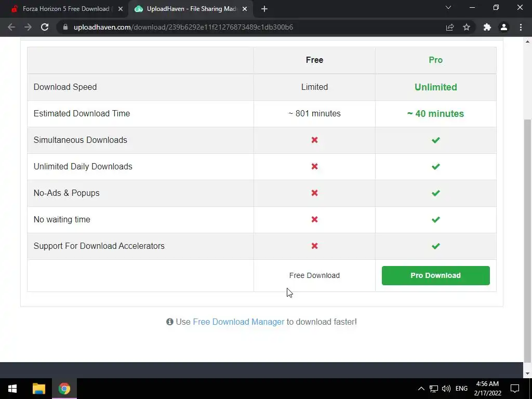Reload the UploadHaven page
The height and width of the screenshot is (399, 532).
pyautogui.click(x=45, y=27)
